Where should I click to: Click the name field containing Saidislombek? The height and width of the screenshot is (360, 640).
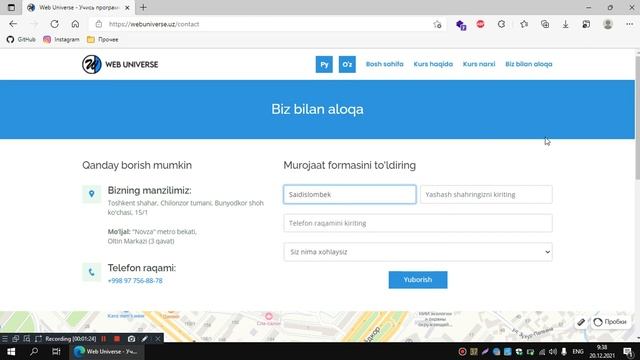(350, 194)
